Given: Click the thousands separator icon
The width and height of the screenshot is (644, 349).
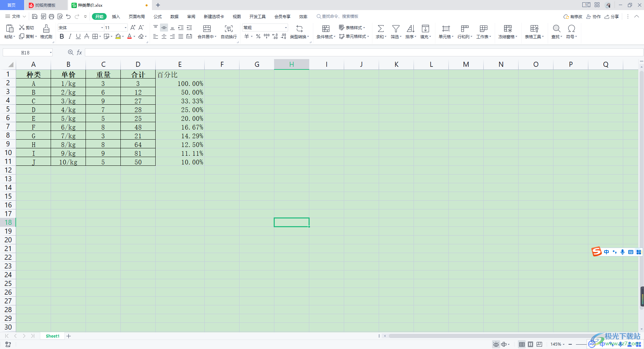Looking at the screenshot, I should (x=267, y=36).
